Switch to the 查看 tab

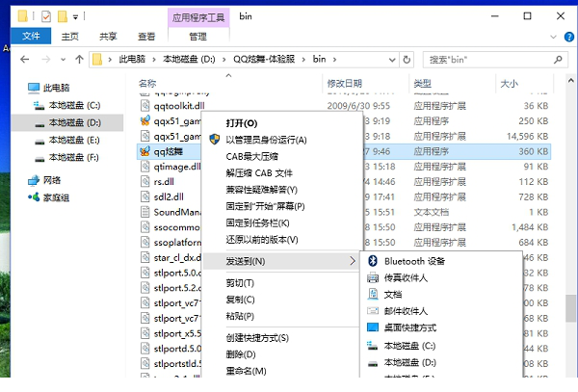pos(146,37)
